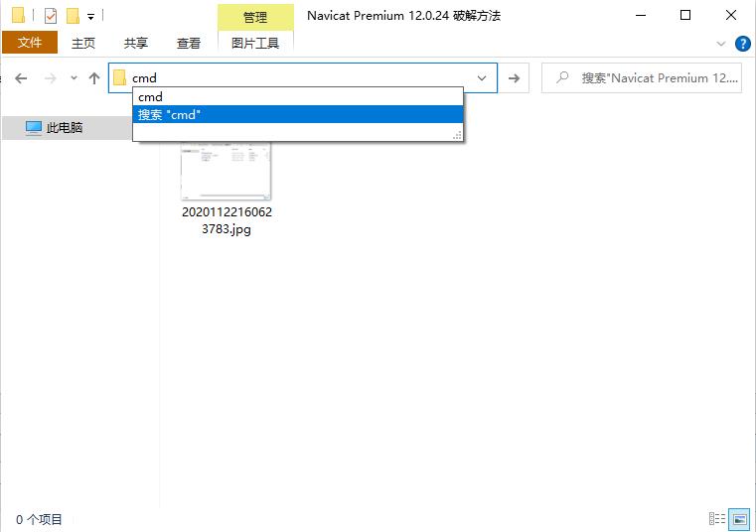Choose the cmd autocomplete suggestion
The width and height of the screenshot is (756, 532).
pos(297,97)
